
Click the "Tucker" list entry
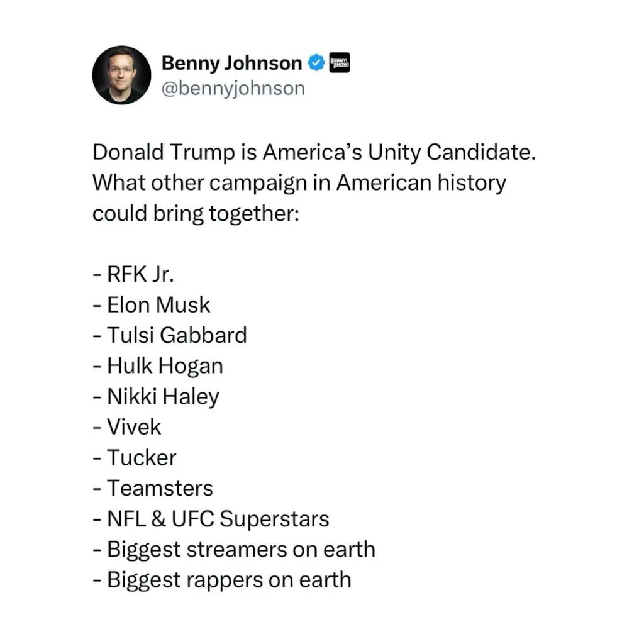coord(141,457)
